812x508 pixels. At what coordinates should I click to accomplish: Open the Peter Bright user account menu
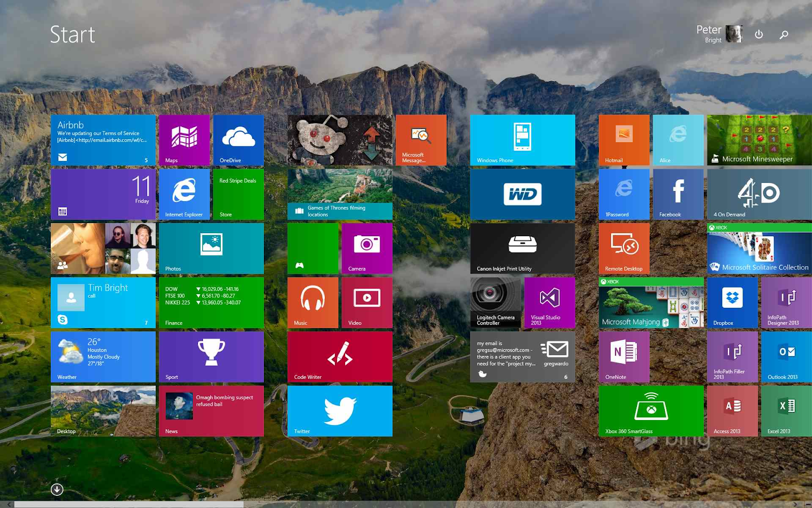coord(719,34)
